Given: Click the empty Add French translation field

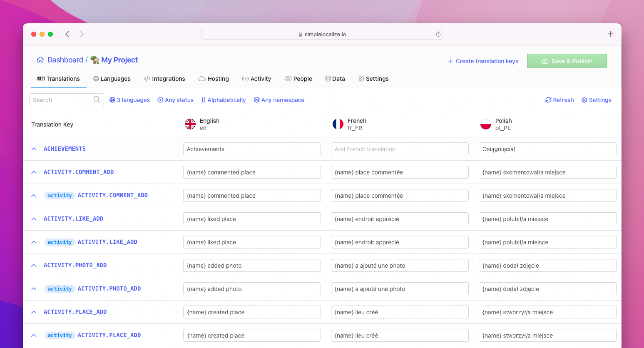Looking at the screenshot, I should [x=400, y=149].
